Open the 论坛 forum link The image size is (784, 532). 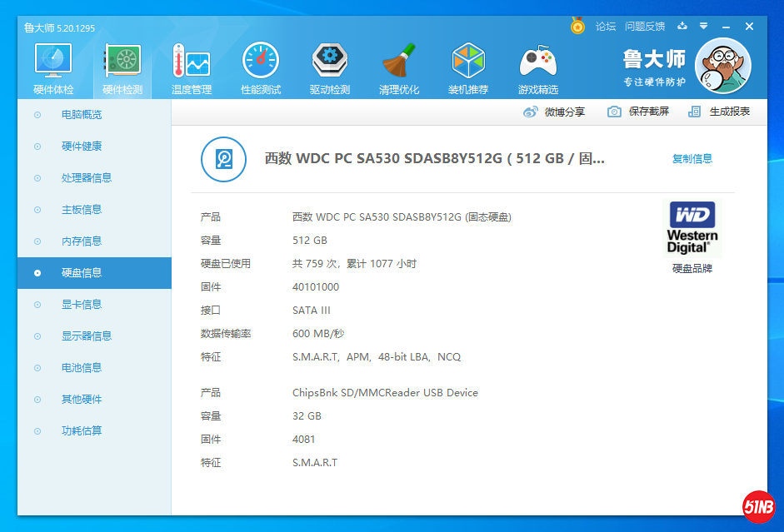(606, 27)
